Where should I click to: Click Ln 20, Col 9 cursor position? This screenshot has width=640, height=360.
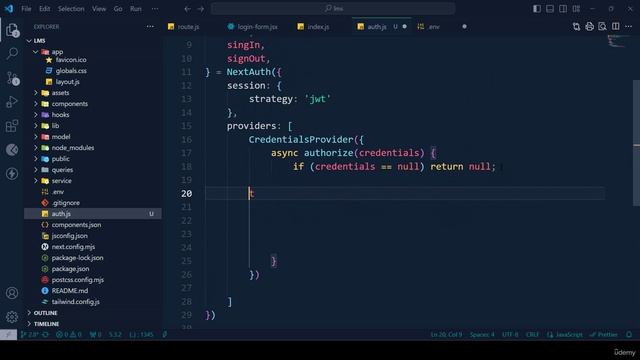point(447,334)
